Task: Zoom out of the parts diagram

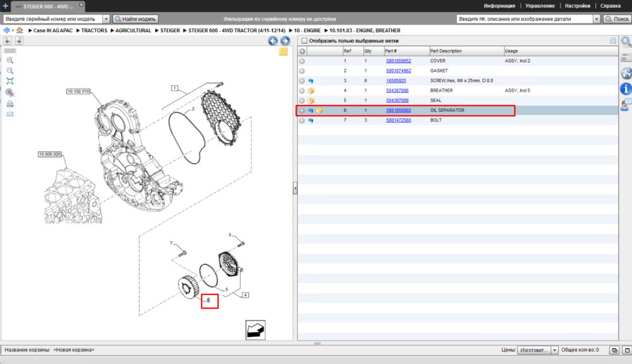Action: point(10,71)
